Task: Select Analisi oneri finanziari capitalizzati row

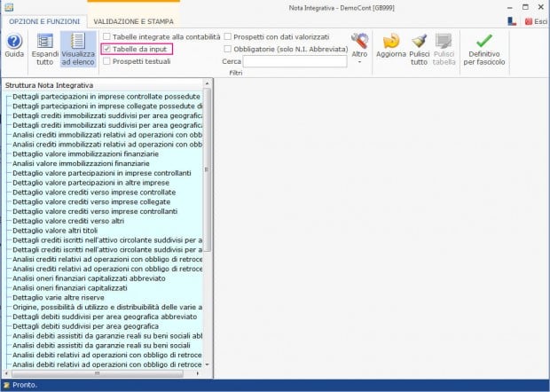Action: click(x=70, y=288)
